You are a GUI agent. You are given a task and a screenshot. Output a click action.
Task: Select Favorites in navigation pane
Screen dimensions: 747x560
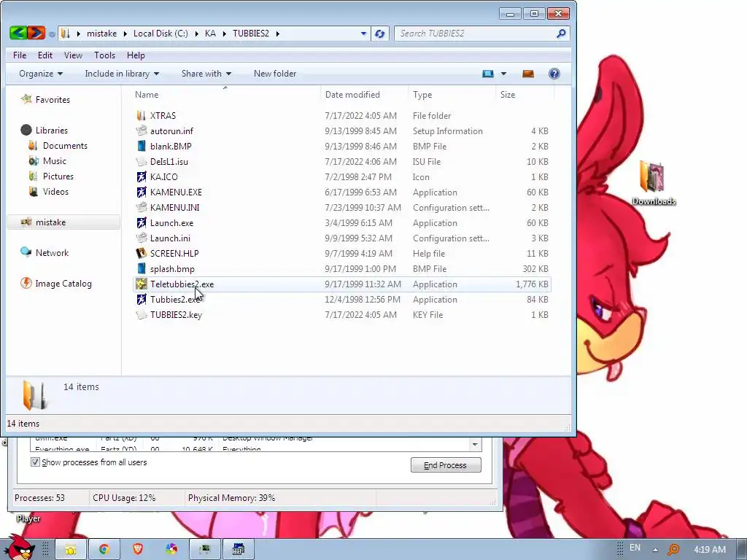click(x=53, y=100)
